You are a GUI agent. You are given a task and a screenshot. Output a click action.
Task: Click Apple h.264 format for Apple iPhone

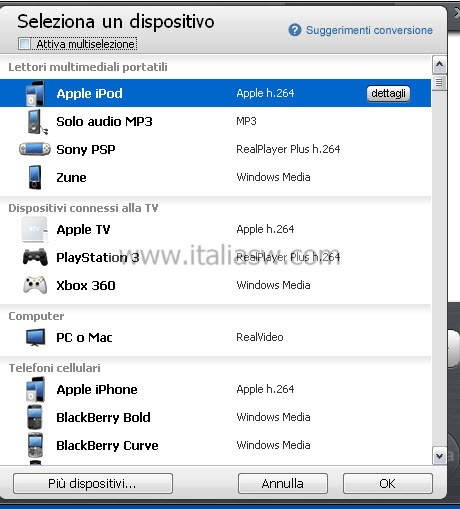coord(265,389)
